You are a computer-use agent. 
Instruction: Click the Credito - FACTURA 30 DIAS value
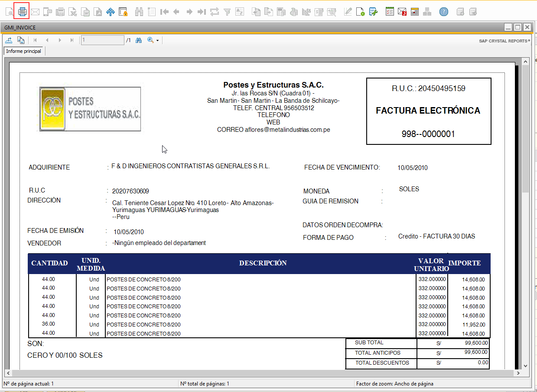point(436,236)
